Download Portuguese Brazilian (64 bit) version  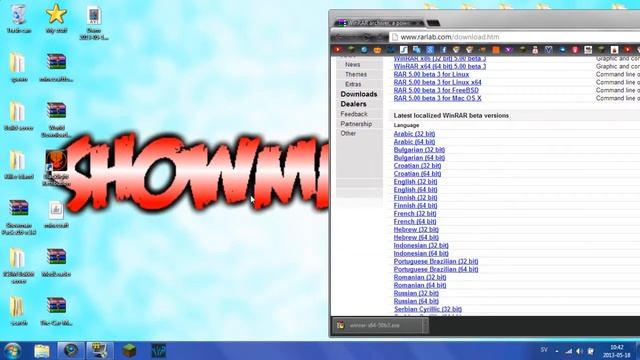tap(436, 269)
